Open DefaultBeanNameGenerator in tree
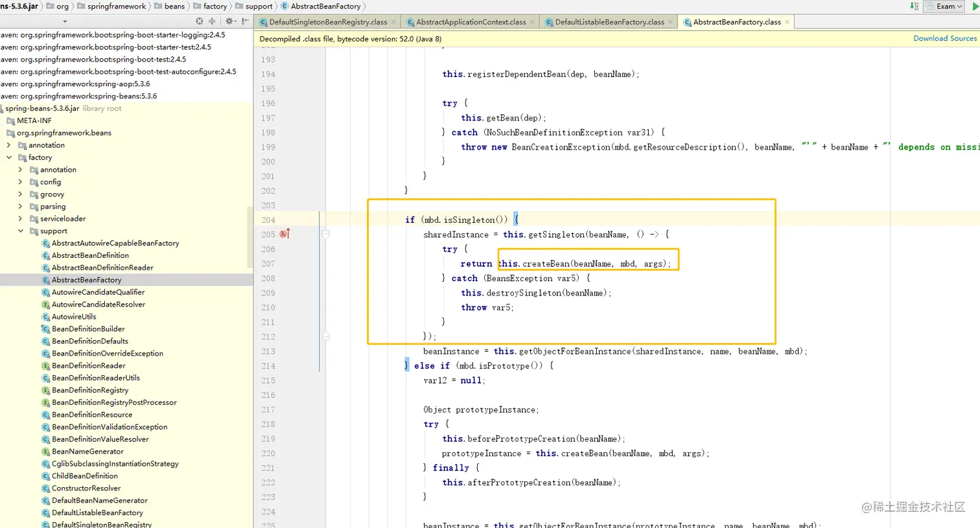The image size is (980, 528). pos(100,501)
